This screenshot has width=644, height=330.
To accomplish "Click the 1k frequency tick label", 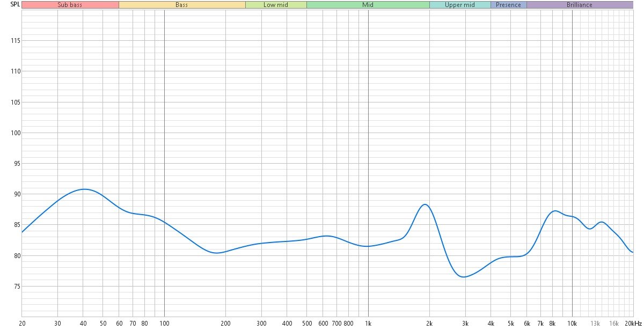I will (x=368, y=324).
